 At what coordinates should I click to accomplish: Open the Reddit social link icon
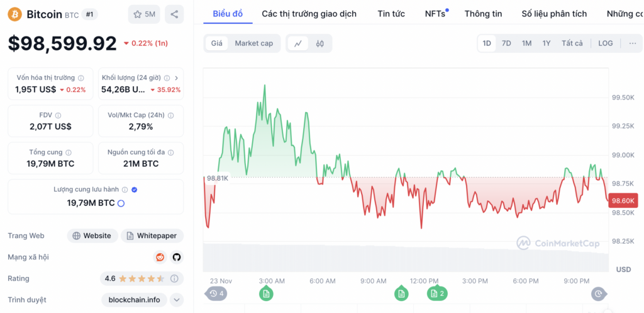[x=160, y=257]
